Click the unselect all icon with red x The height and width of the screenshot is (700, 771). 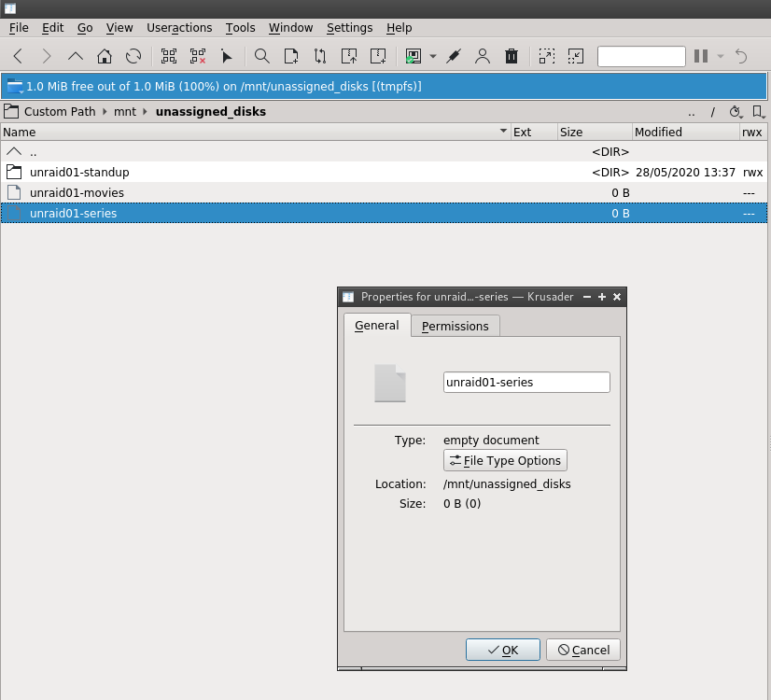click(198, 56)
